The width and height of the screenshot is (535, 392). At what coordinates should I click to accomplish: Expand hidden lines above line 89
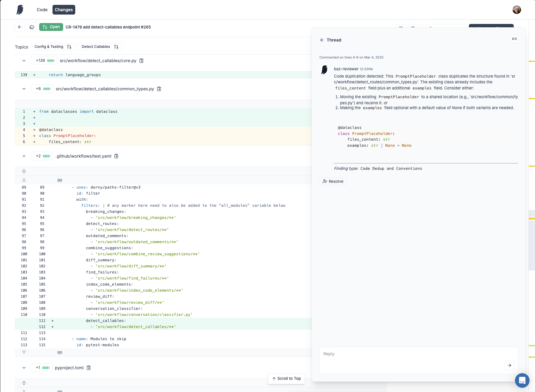coord(24,180)
